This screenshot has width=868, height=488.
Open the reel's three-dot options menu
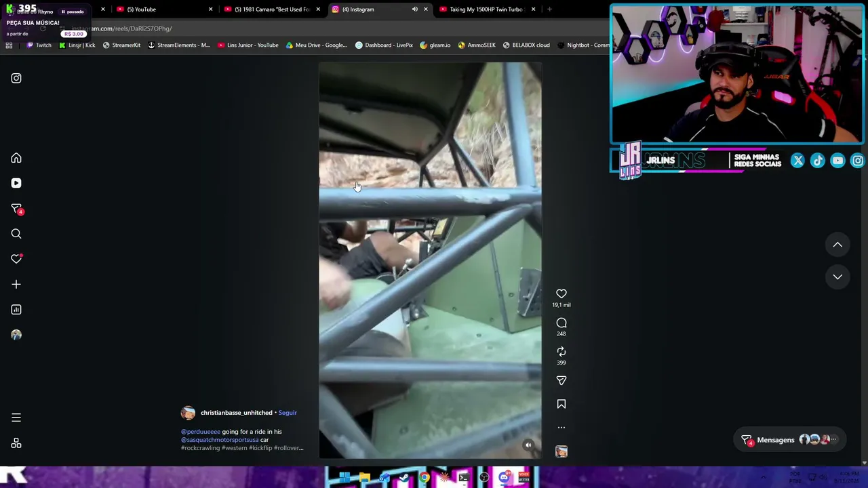point(561,428)
